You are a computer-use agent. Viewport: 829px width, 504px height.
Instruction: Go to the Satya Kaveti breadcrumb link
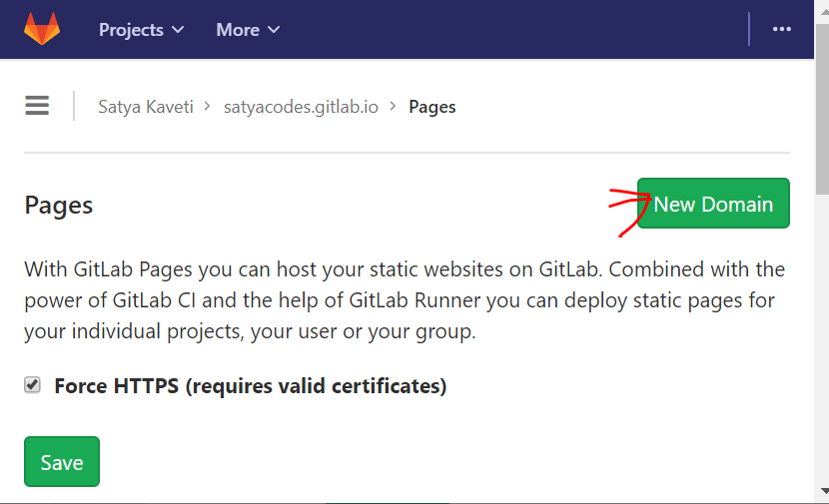(x=146, y=107)
